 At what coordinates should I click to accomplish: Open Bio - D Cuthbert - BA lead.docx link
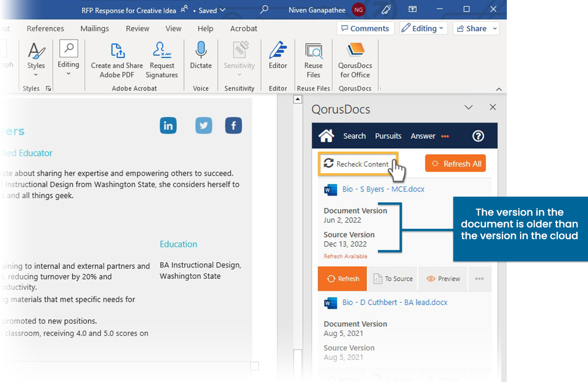pos(395,302)
